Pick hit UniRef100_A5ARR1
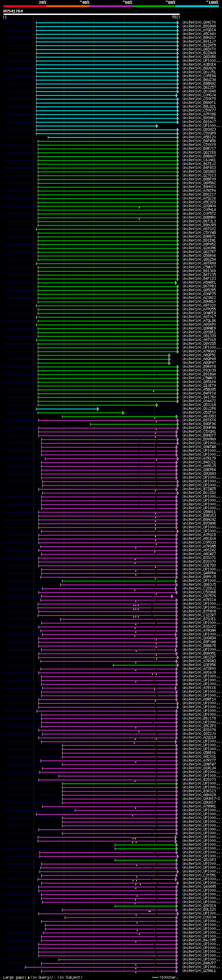This screenshot has width=222, height=980. pyautogui.click(x=199, y=282)
